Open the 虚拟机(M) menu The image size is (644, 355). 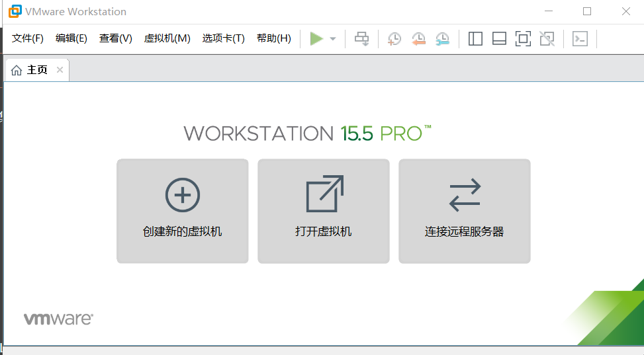pyautogui.click(x=167, y=38)
